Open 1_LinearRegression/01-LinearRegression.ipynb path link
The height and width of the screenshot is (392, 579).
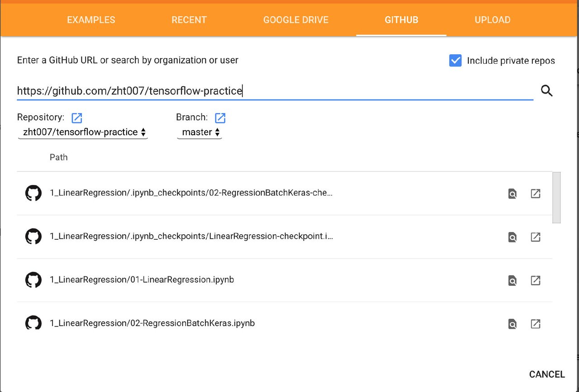(142, 279)
